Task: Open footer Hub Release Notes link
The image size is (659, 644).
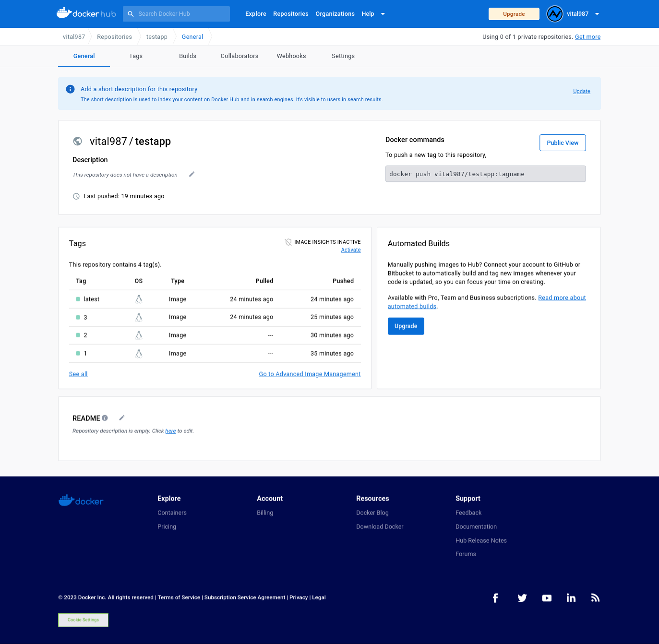Action: (x=481, y=541)
